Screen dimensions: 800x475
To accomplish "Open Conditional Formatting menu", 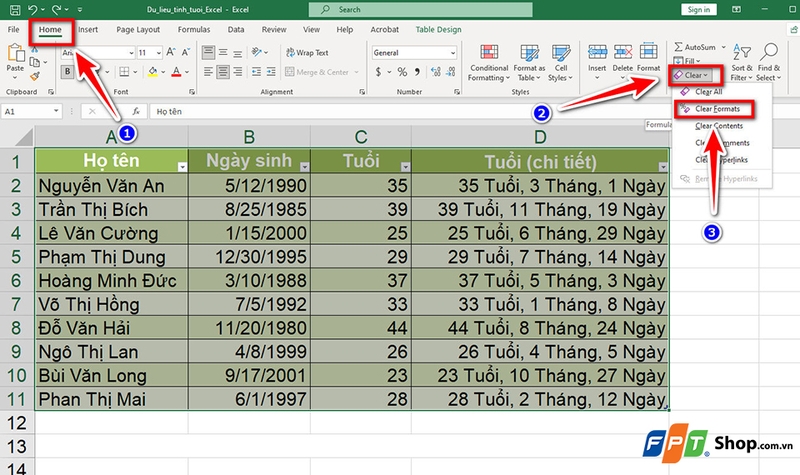I will click(x=489, y=63).
